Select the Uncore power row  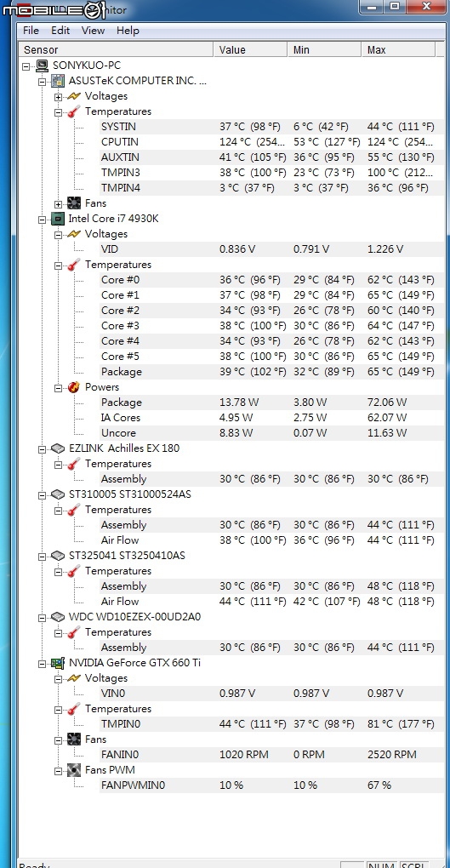271,433
